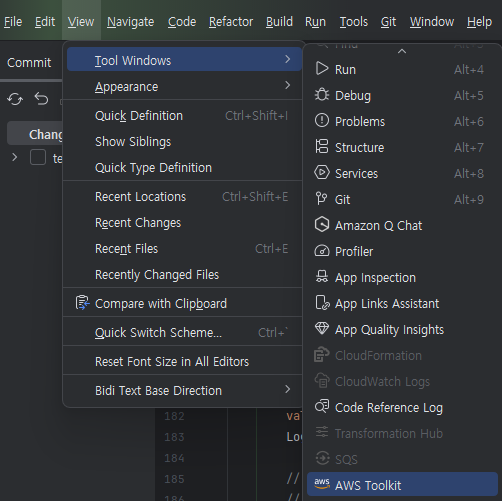502x501 pixels.
Task: Click the Code Reference Log icon
Action: pyautogui.click(x=322, y=407)
